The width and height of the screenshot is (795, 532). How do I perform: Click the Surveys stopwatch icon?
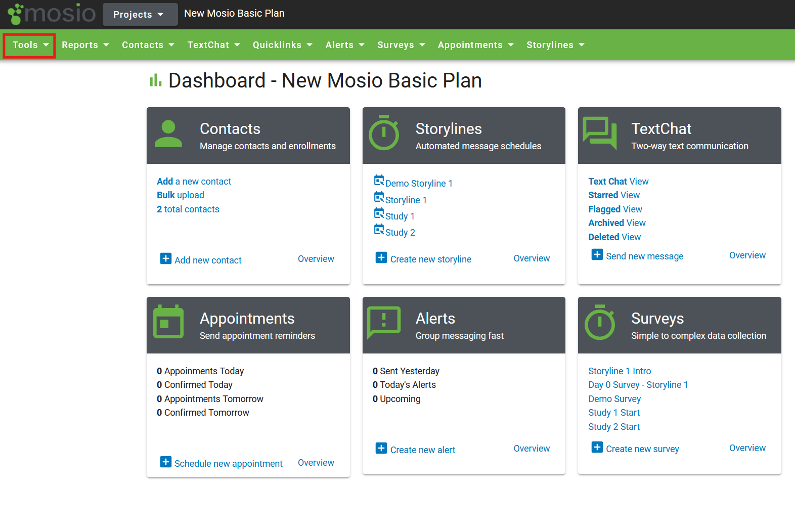pyautogui.click(x=600, y=322)
